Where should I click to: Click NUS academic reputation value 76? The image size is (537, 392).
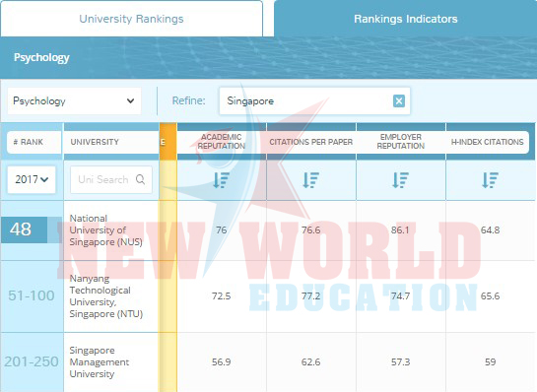coord(222,229)
